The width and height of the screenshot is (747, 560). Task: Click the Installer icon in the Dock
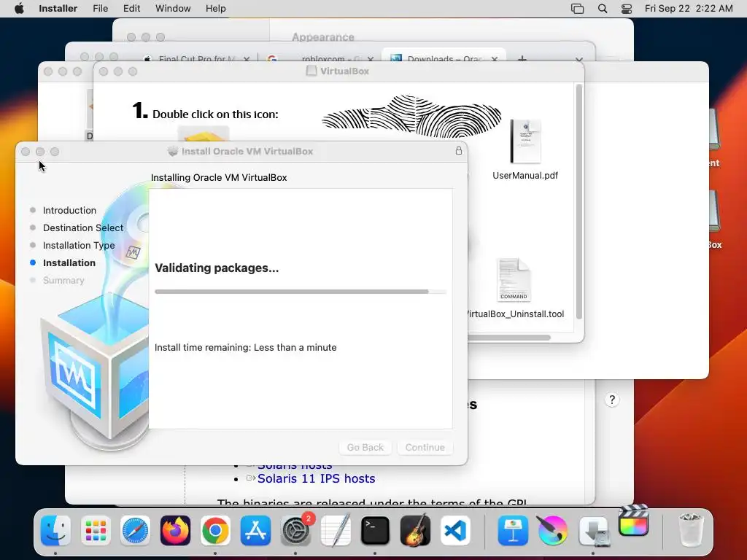tap(593, 530)
